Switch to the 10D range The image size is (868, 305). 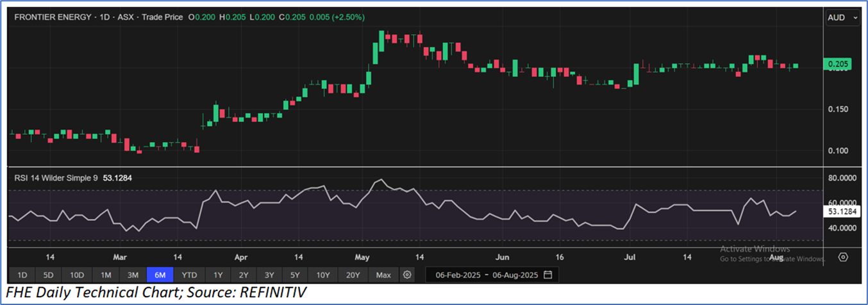77,275
